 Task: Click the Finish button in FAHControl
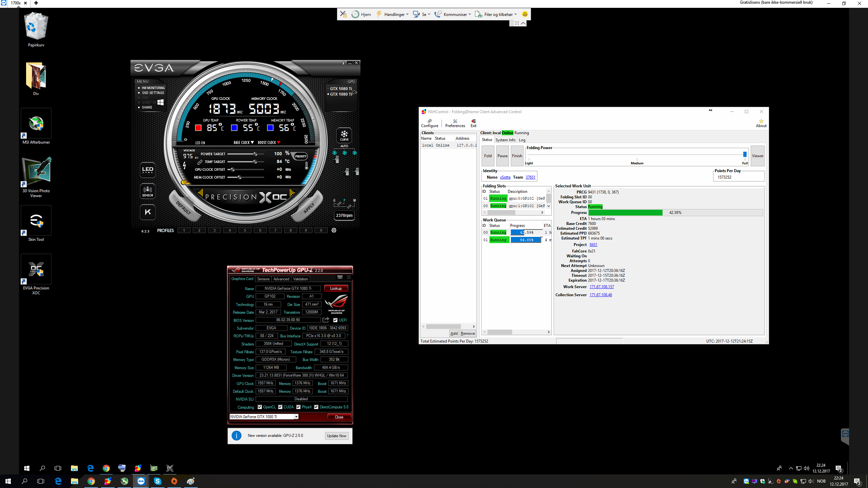(x=517, y=156)
